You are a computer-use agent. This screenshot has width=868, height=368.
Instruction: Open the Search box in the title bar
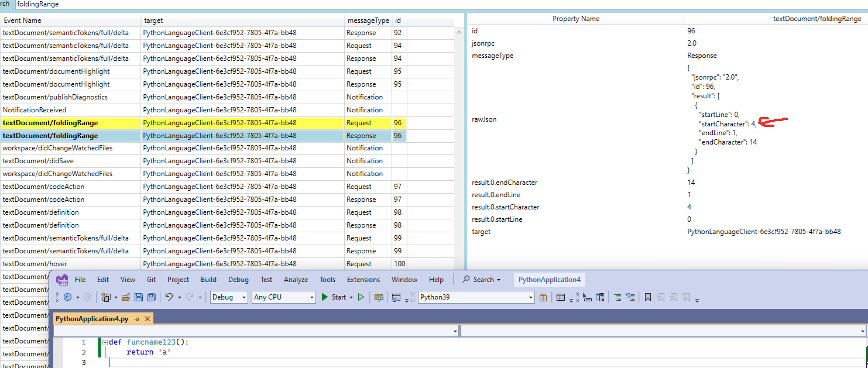[x=481, y=279]
